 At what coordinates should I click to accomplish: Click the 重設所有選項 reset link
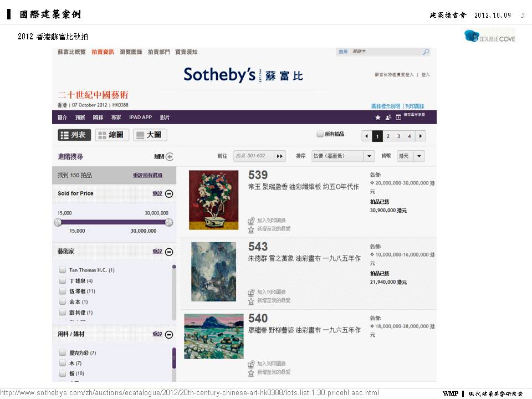(147, 176)
